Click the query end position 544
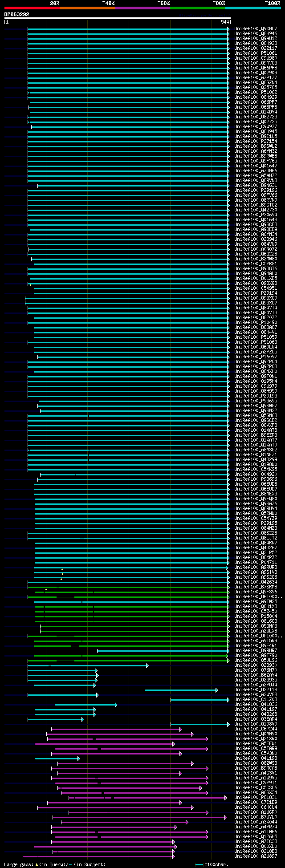Image resolution: width=285 pixels, height=868 pixels. point(224,22)
